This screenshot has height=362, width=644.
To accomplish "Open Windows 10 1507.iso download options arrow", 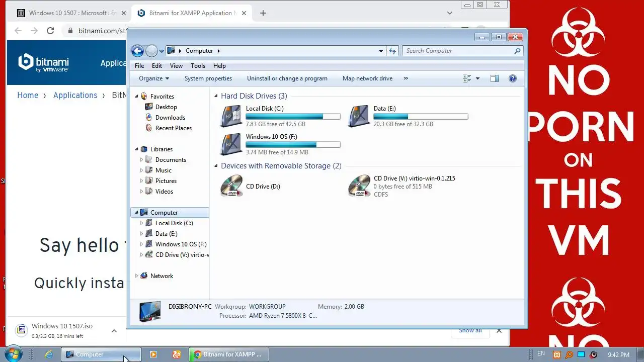I will [114, 331].
